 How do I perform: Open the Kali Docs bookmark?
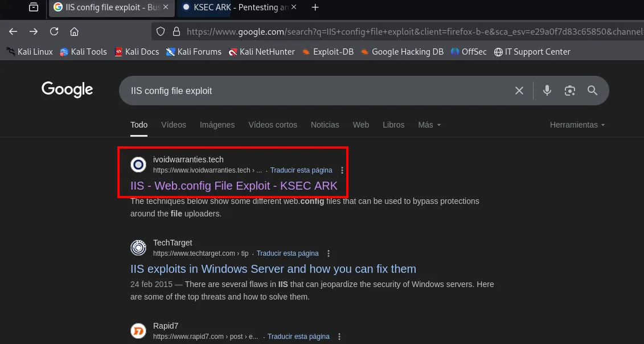[137, 52]
